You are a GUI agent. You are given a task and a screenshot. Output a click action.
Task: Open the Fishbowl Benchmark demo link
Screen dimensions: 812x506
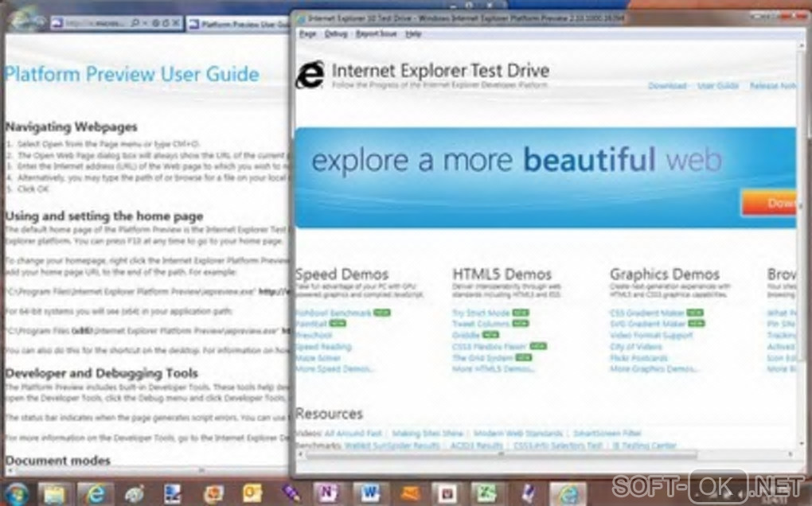(333, 313)
